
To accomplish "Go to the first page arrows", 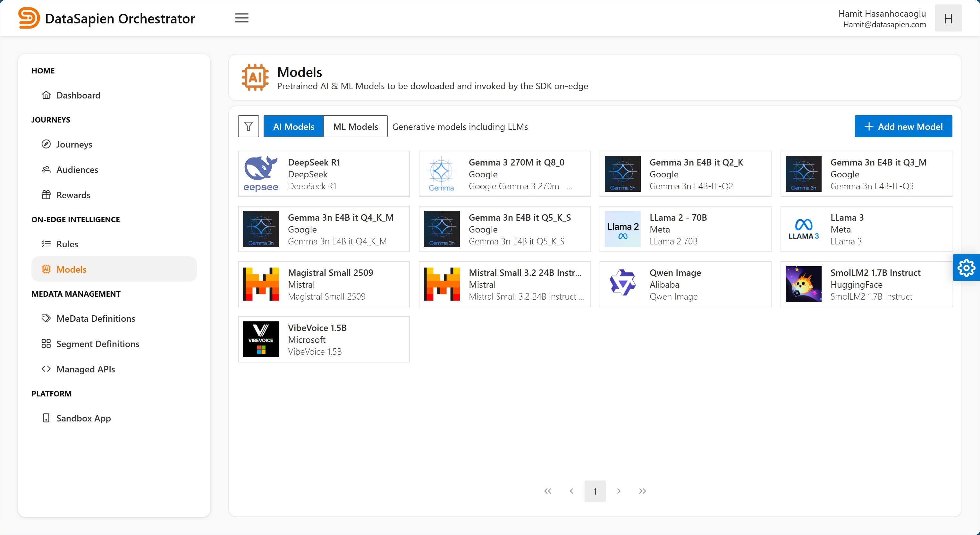I will pyautogui.click(x=547, y=491).
